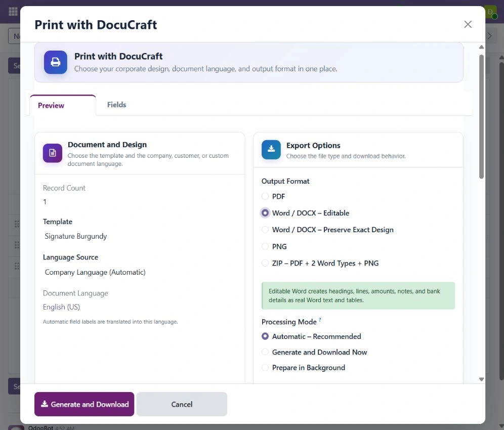
Task: Open the Template dropdown showing Signature Burgundy
Action: (x=140, y=236)
